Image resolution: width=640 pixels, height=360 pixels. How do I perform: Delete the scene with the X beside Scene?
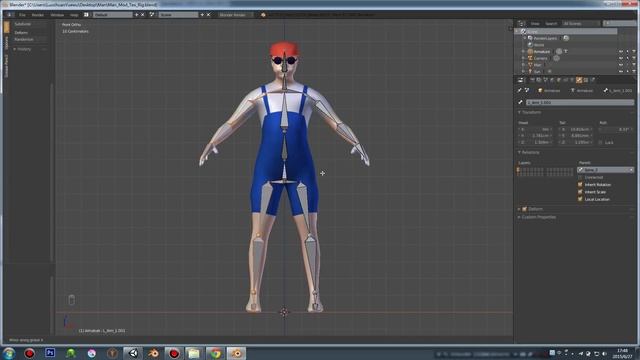[x=208, y=15]
